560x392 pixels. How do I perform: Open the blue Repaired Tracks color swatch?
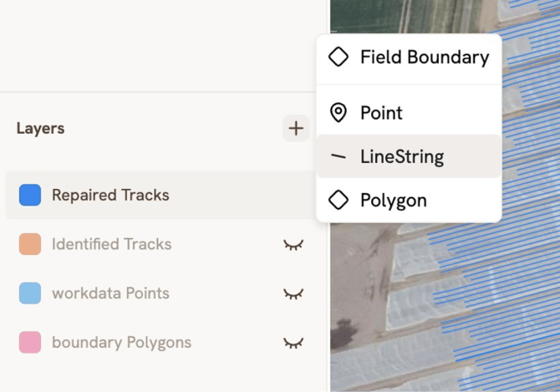click(30, 195)
